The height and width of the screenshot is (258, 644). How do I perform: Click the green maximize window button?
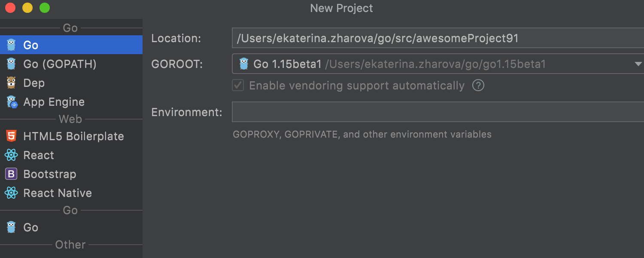click(x=45, y=8)
